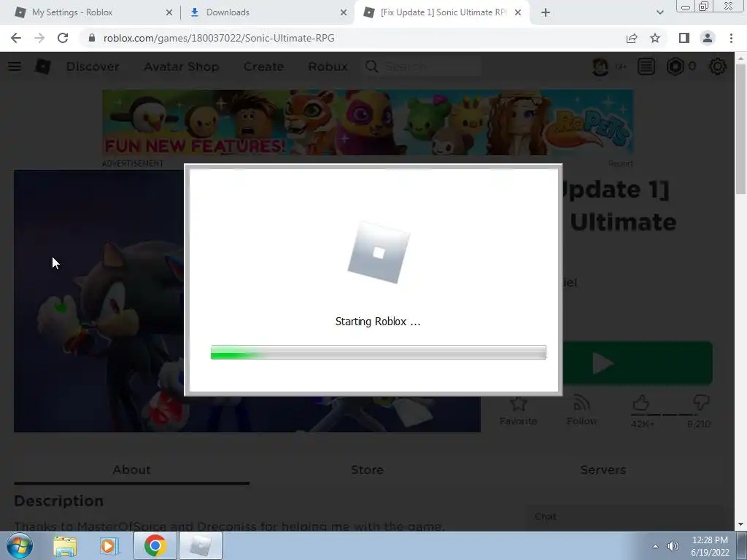Click the green Play button
This screenshot has height=560, width=747.
(x=638, y=363)
